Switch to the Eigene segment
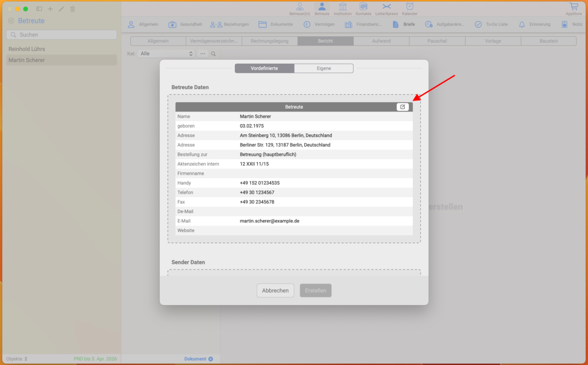588x365 pixels. pos(323,68)
